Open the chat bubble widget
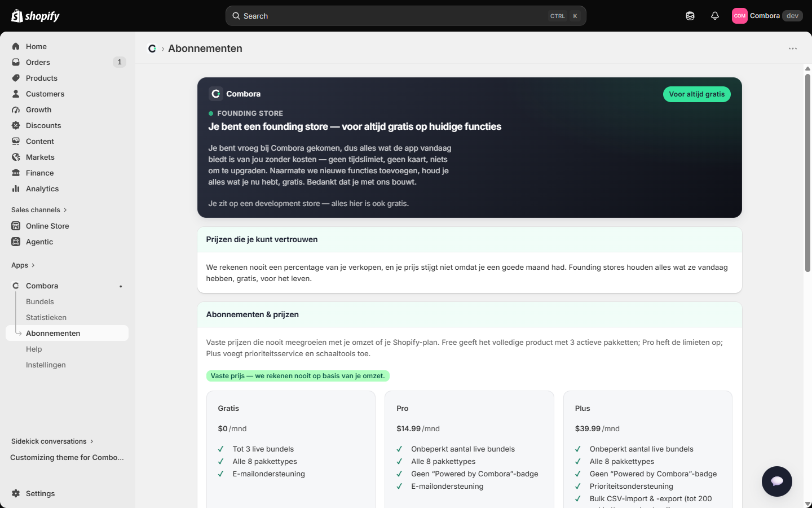Image resolution: width=812 pixels, height=508 pixels. (777, 481)
